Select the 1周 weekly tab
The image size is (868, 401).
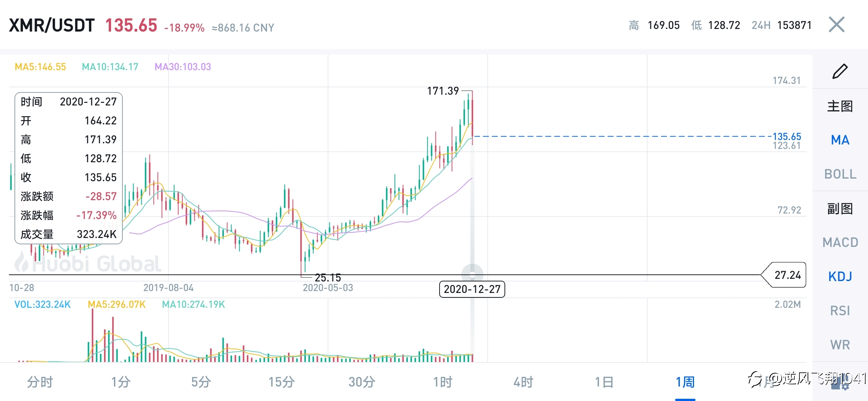(685, 382)
